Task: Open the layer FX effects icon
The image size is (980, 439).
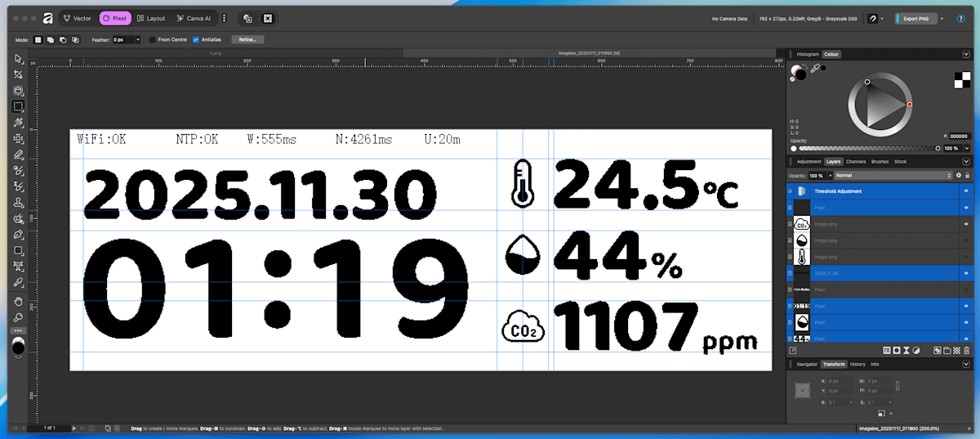Action: 885,350
